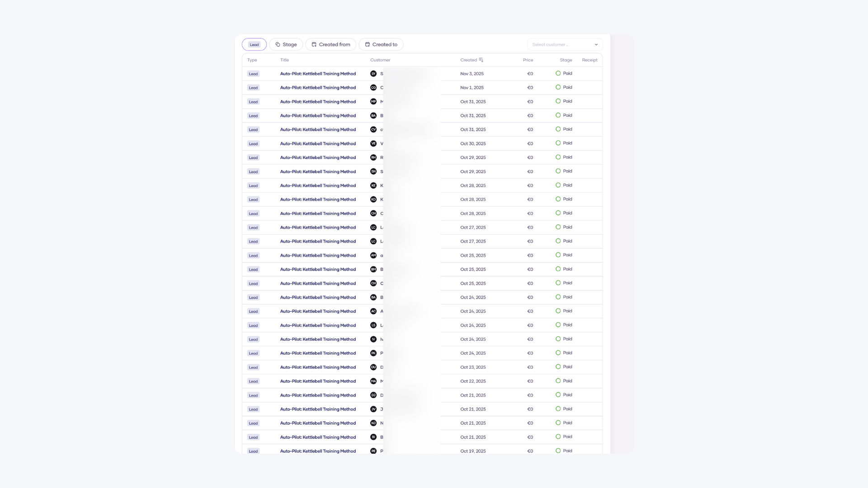Click the Customer column header
868x488 pixels.
coord(380,60)
